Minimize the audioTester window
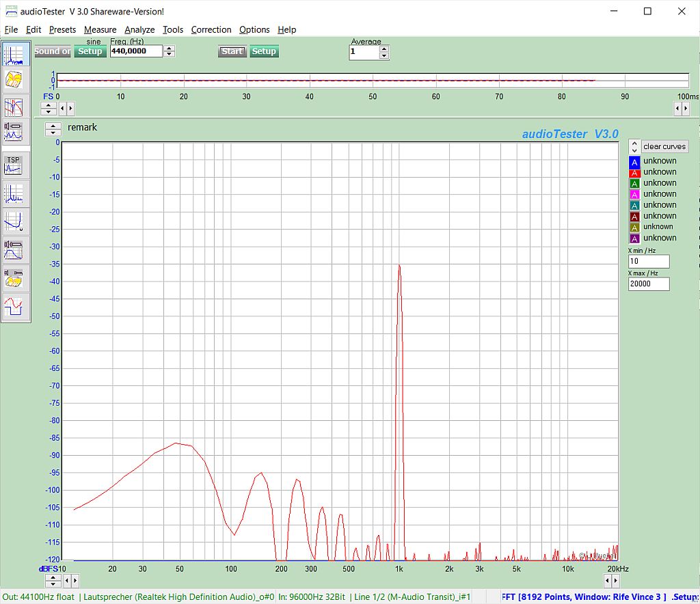Screen dimensions: 700x604 point(614,11)
